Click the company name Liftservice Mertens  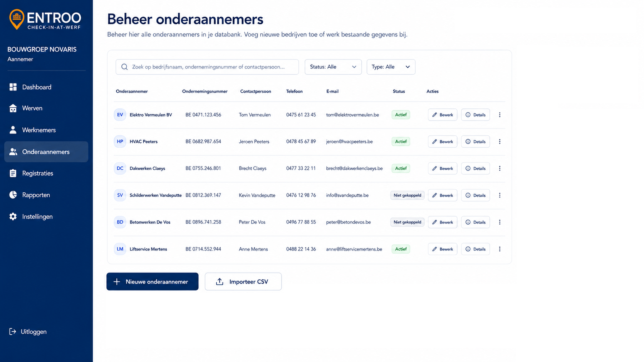pos(148,249)
